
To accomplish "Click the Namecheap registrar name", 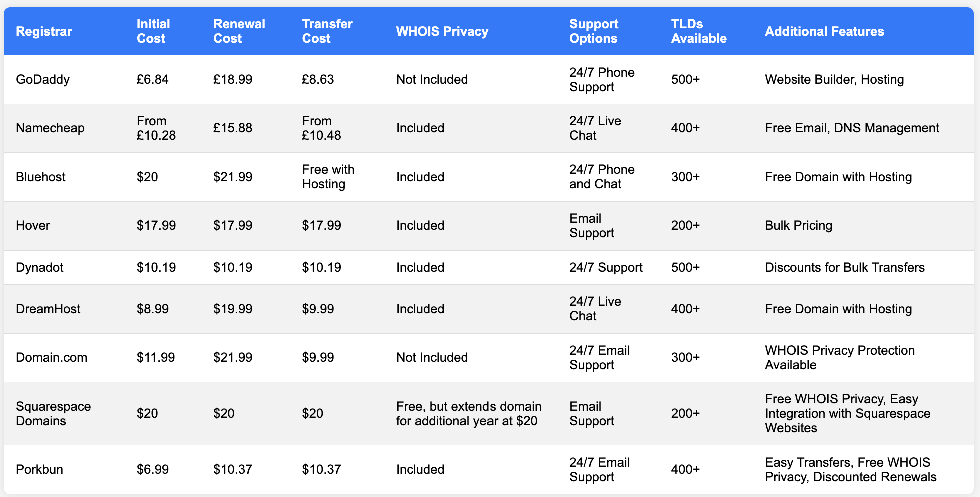I will pyautogui.click(x=50, y=128).
